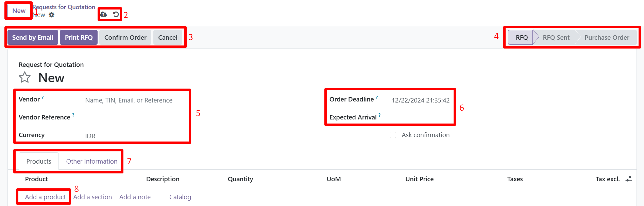644x206 pixels.
Task: Click the Confirm Order button
Action: [125, 38]
